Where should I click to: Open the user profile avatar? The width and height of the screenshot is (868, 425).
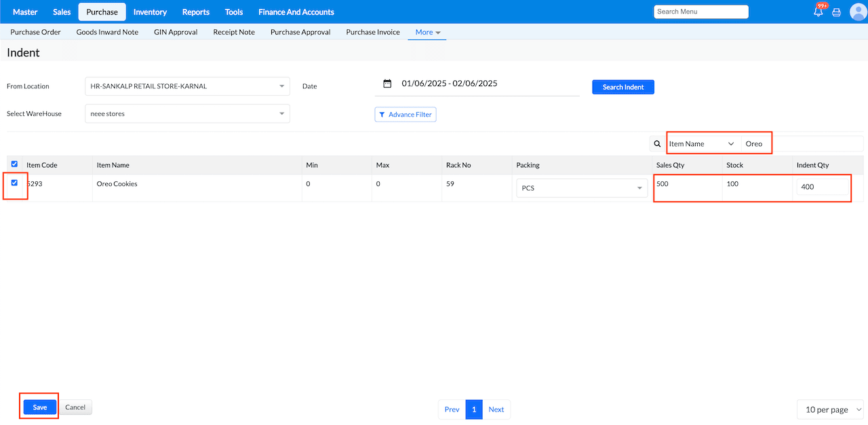pos(858,12)
